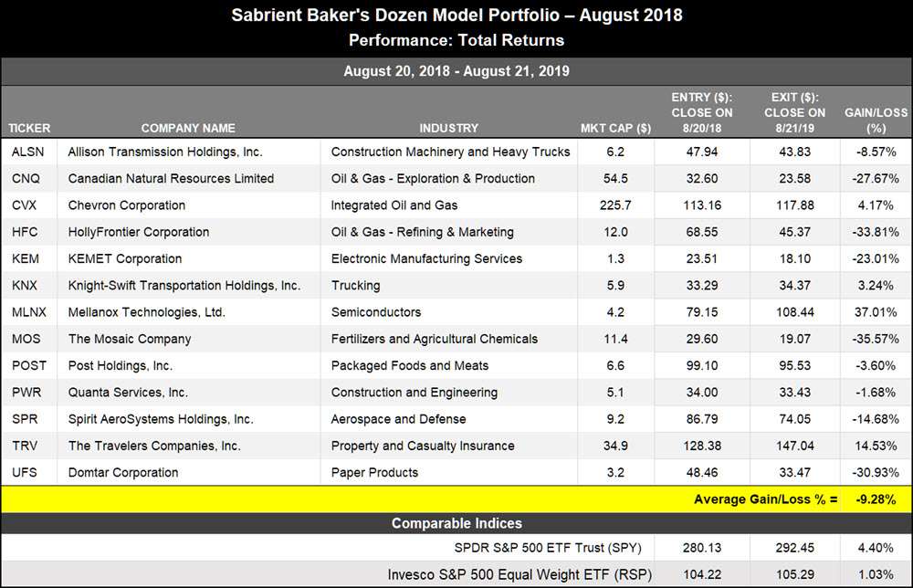
Task: Select the MOS ticker cell
Action: (26, 340)
